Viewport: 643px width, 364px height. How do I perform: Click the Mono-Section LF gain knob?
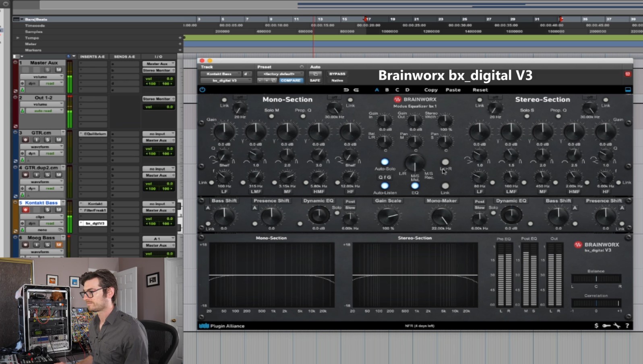click(x=224, y=132)
